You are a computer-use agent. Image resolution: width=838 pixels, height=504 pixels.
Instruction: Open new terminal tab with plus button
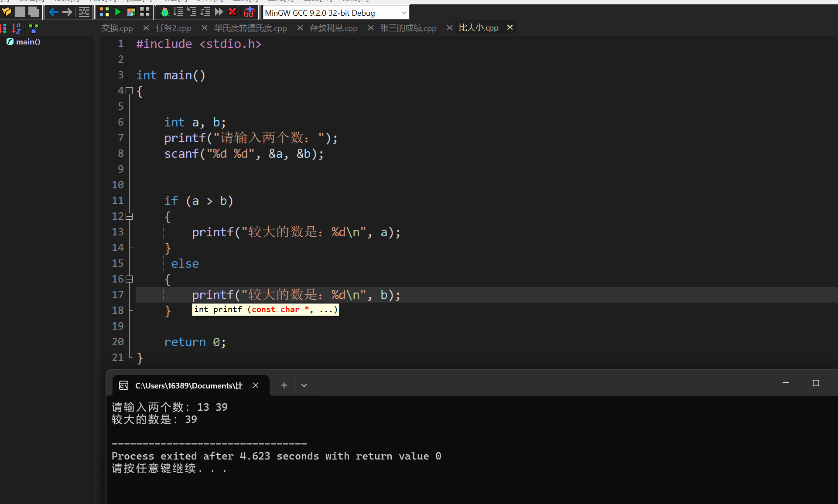284,385
